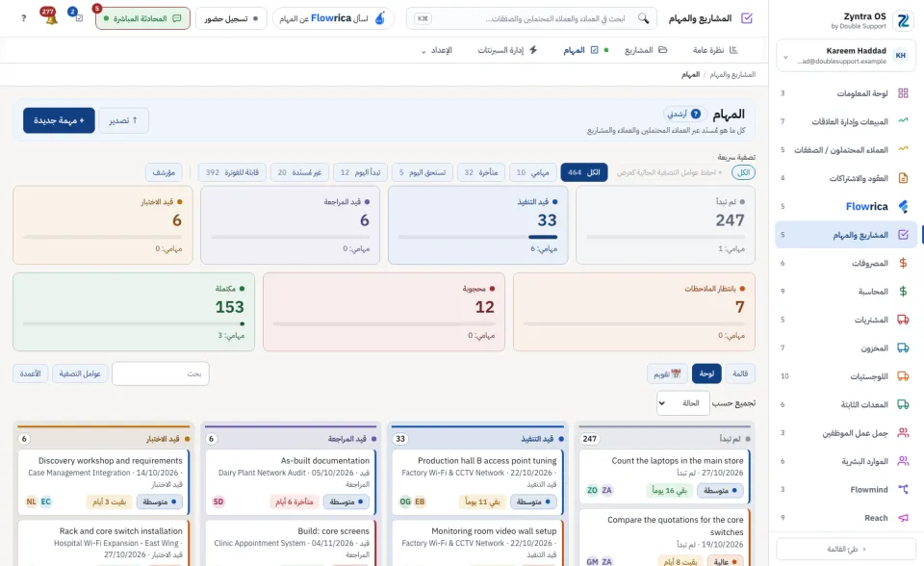The image size is (924, 566).
Task: Open العقود والاشتراكات document icon
Action: [903, 178]
